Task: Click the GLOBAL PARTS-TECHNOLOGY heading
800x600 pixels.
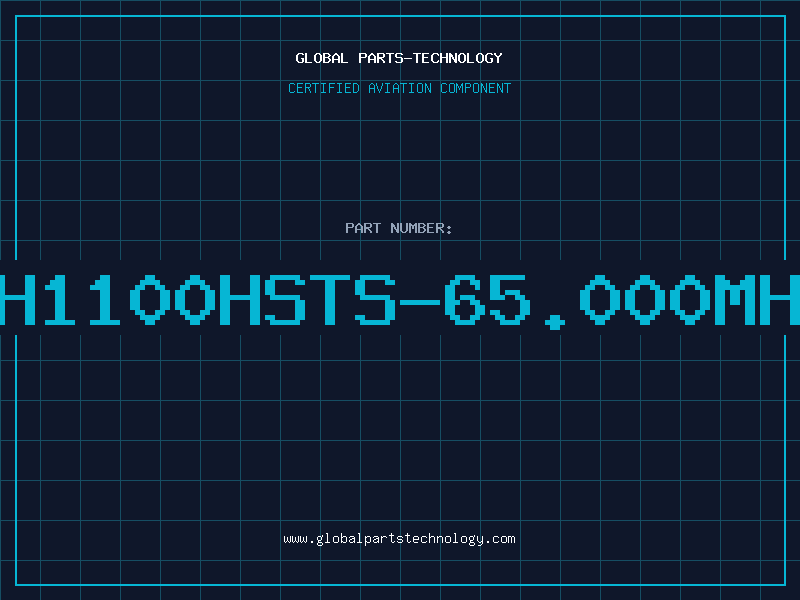Action: coord(399,58)
